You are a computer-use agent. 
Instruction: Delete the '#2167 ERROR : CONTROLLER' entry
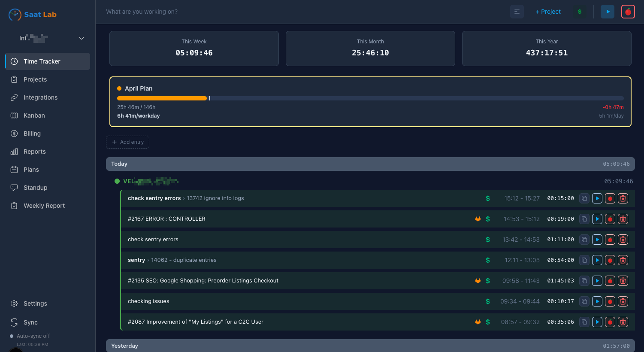pyautogui.click(x=623, y=219)
